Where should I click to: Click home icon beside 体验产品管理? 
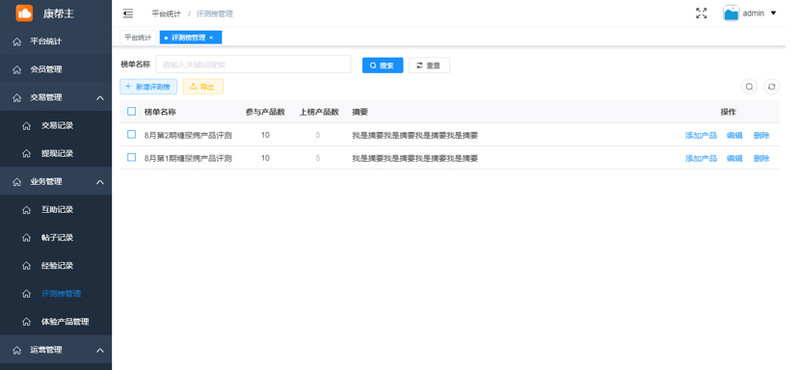tap(27, 322)
